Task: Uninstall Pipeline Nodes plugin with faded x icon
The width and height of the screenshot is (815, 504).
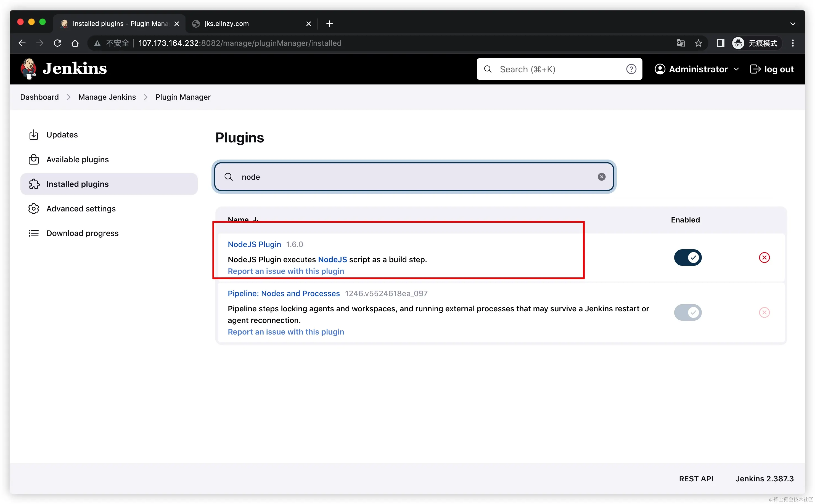Action: pos(764,312)
